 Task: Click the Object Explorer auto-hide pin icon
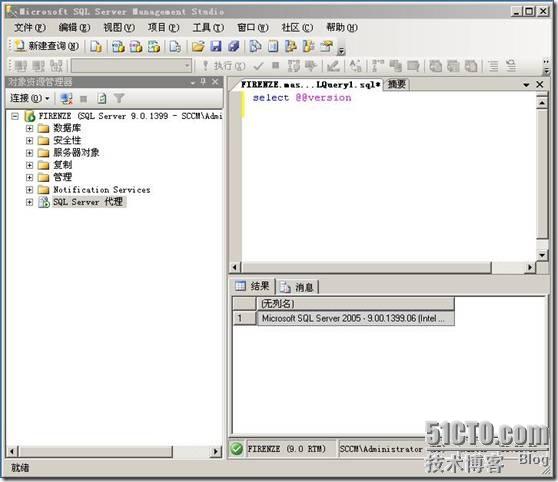(204, 82)
